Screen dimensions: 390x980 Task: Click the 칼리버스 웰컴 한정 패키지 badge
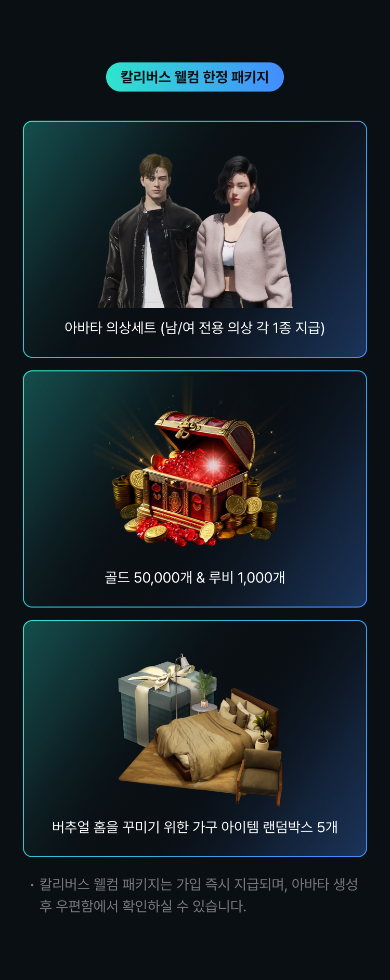195,77
